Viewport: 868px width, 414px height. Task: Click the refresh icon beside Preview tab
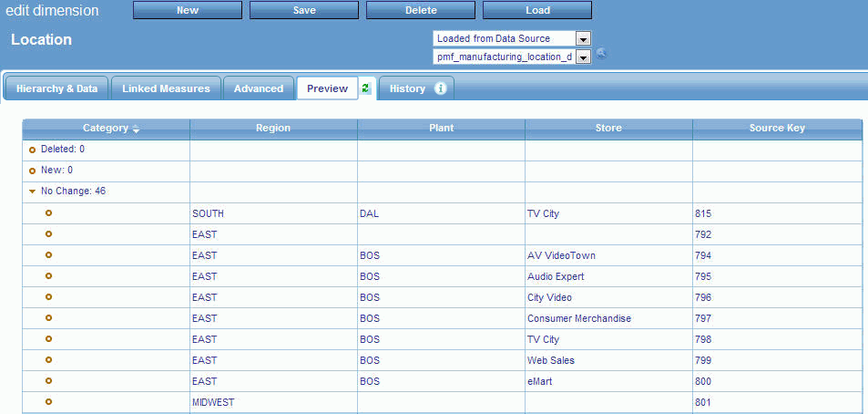click(365, 88)
